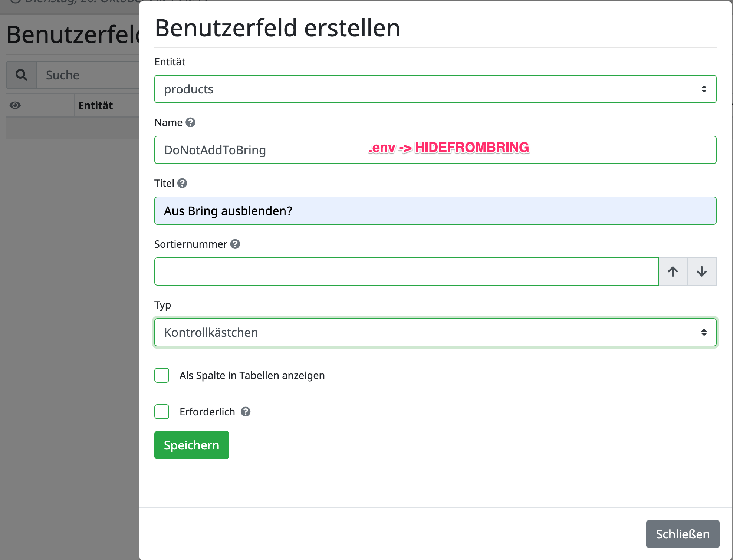Click the eye/visibility icon in the table
733x560 pixels.
point(15,106)
